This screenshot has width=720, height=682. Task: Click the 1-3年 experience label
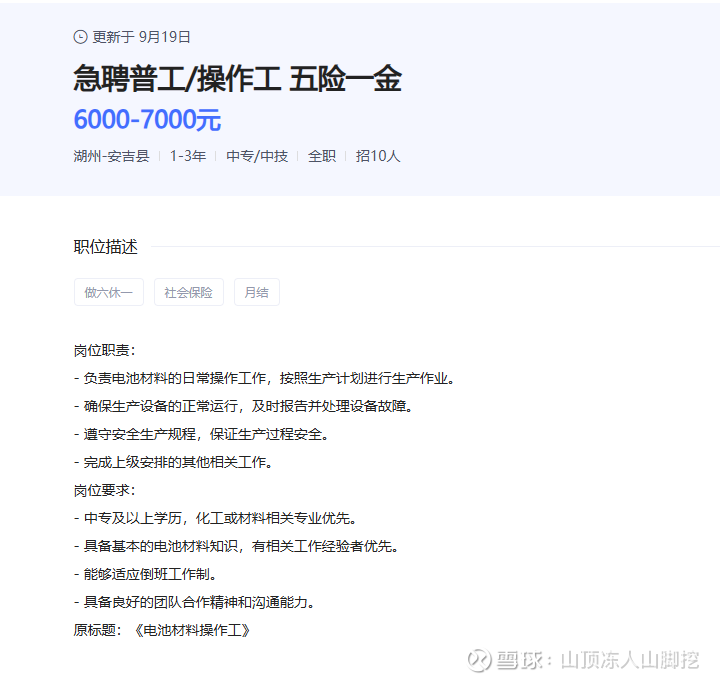(x=188, y=156)
